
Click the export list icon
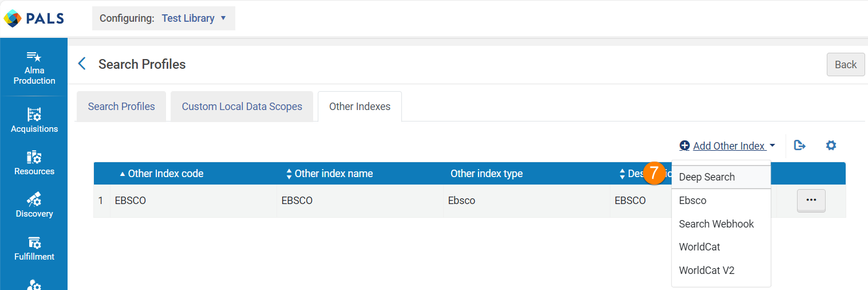click(x=800, y=146)
